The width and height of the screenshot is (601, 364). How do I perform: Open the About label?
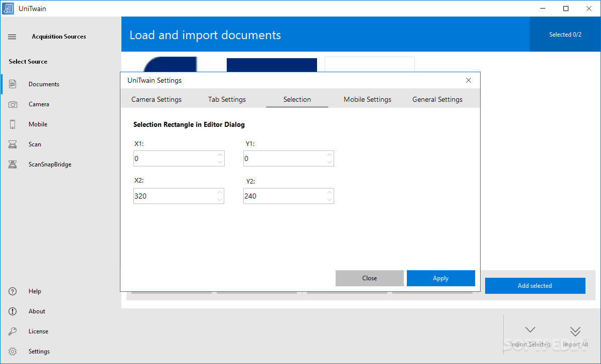37,311
